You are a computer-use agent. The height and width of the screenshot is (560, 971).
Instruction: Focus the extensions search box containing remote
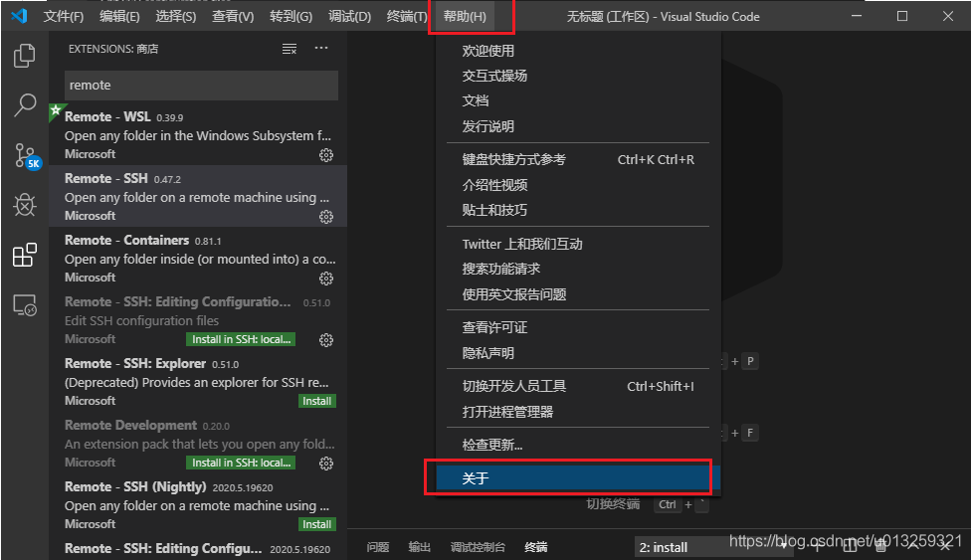pyautogui.click(x=201, y=85)
